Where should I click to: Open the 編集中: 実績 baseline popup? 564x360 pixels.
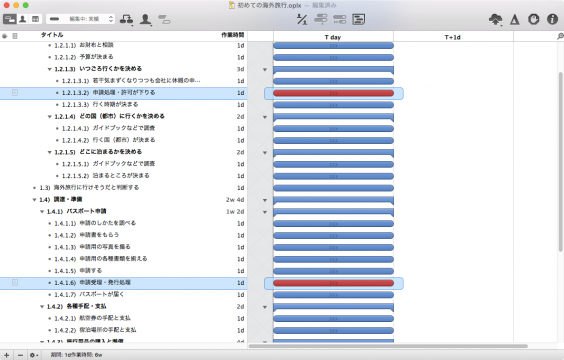pos(81,19)
